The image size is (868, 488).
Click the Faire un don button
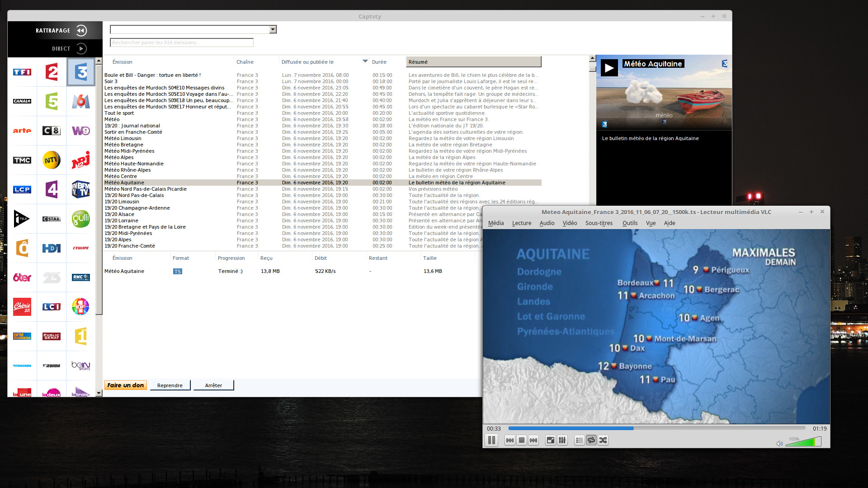coord(126,385)
